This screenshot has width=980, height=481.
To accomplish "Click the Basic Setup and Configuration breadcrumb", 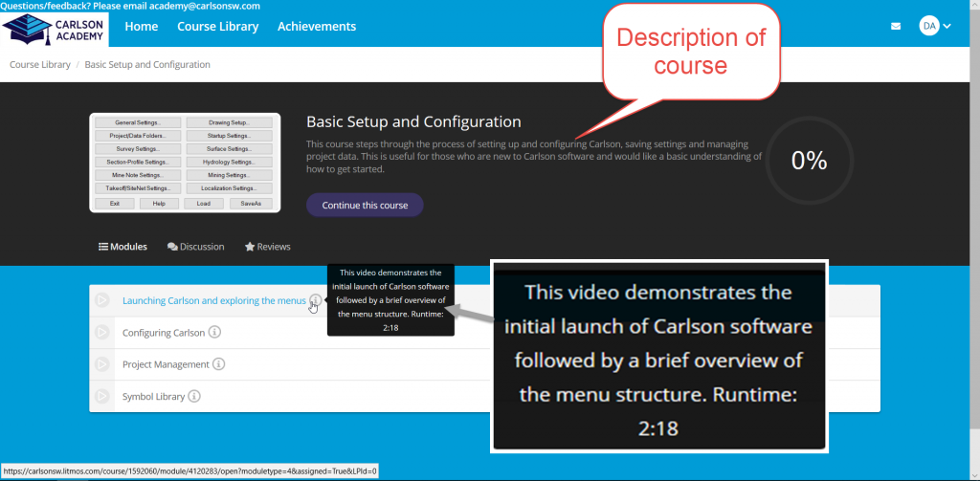I will (147, 64).
